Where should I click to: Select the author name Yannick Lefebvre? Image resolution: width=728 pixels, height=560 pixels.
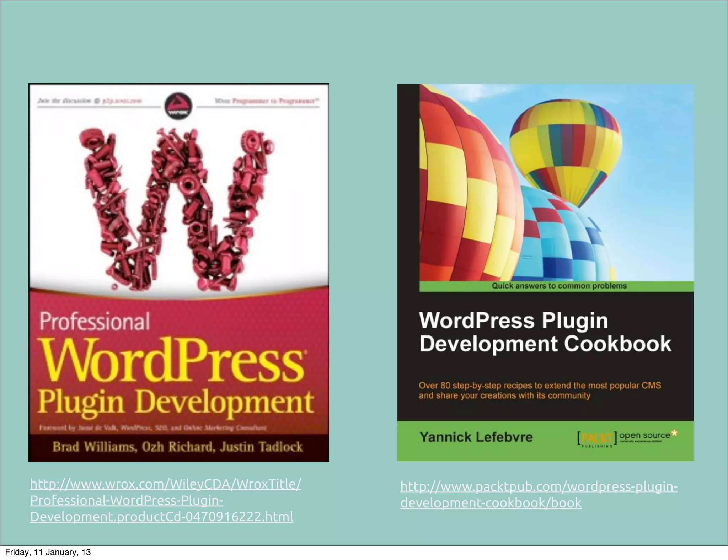[476, 437]
